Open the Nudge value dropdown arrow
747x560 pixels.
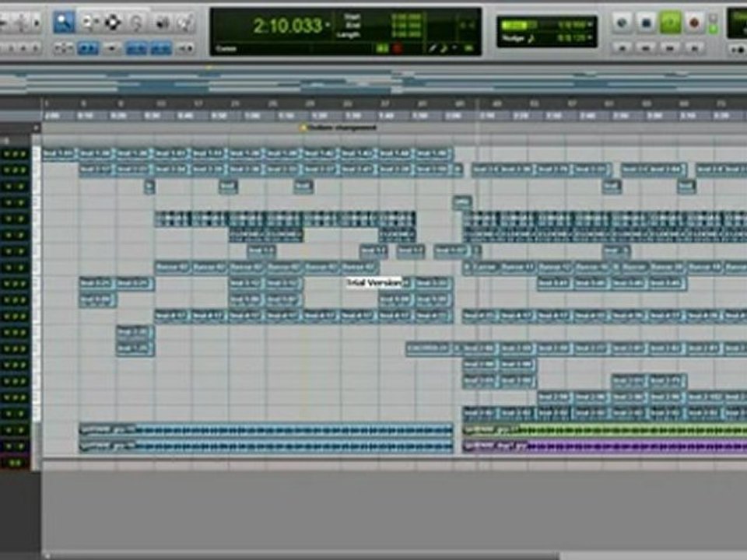click(x=591, y=37)
